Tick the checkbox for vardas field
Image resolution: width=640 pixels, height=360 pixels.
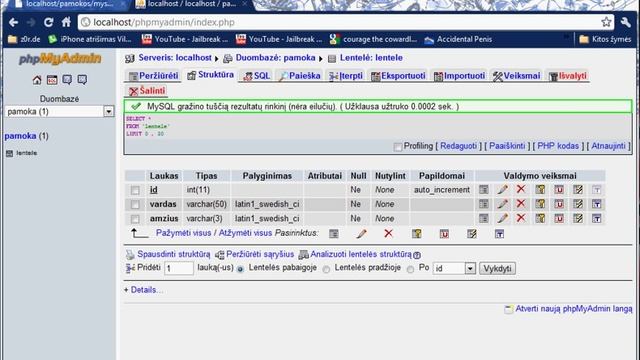coord(135,204)
